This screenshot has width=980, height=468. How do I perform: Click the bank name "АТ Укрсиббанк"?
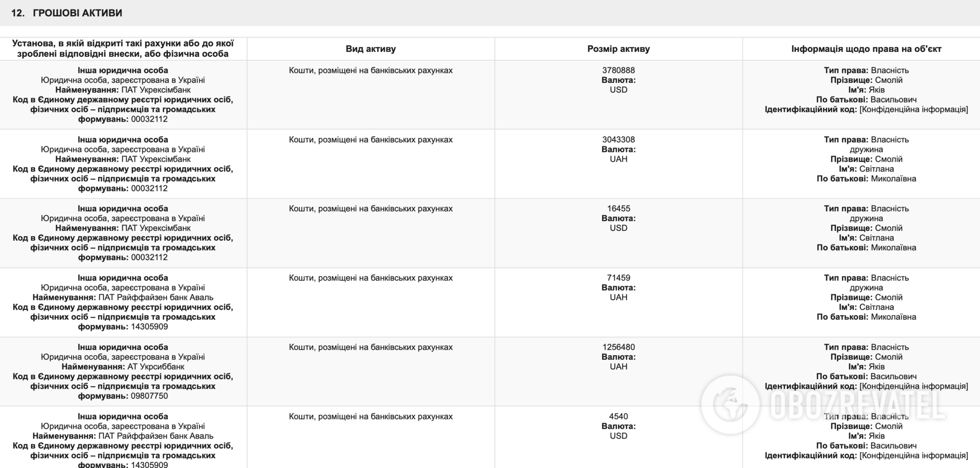pos(154,367)
